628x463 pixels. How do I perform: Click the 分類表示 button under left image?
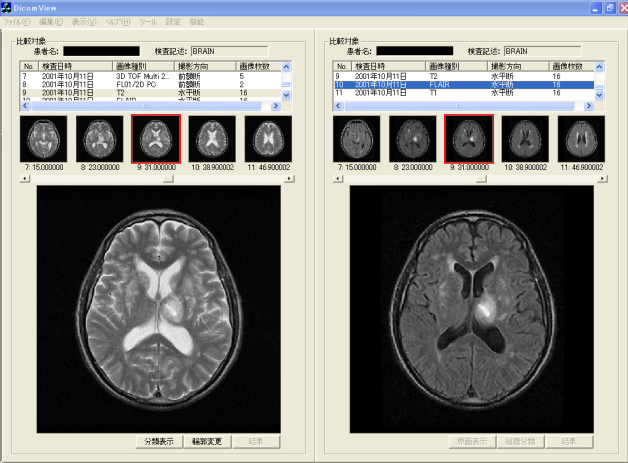[x=159, y=440]
